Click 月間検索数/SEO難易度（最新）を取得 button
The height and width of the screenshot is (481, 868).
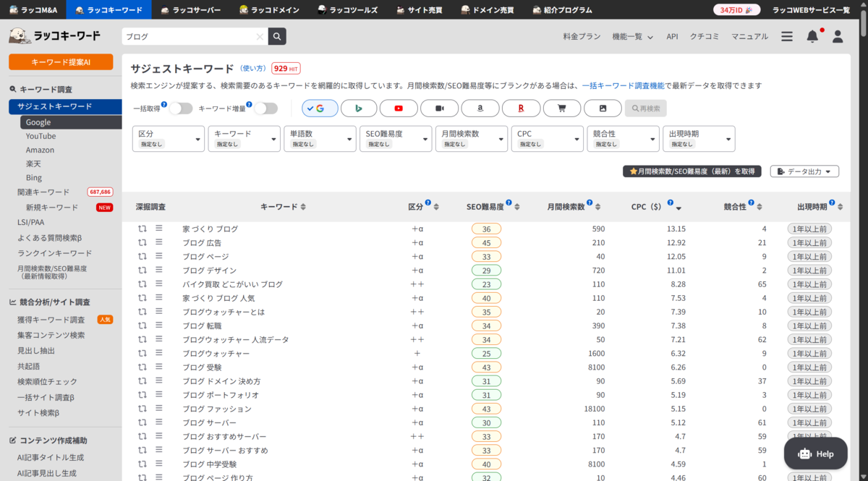pyautogui.click(x=692, y=171)
